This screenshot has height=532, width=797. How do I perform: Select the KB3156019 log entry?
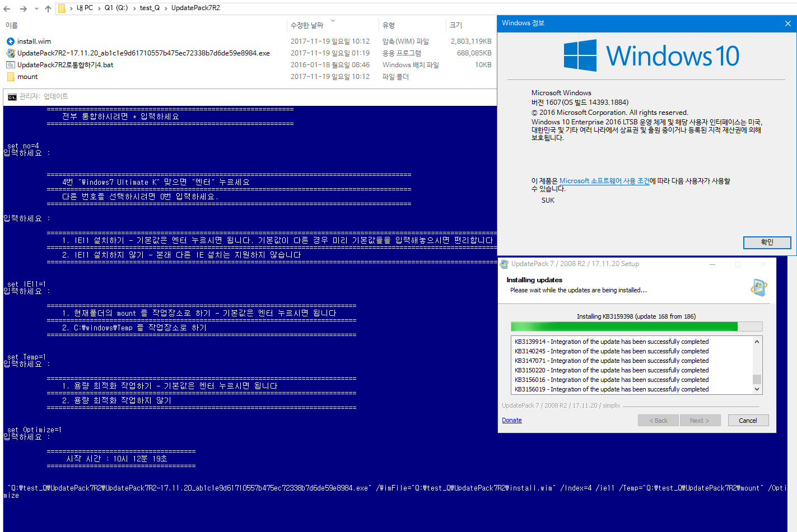click(612, 389)
